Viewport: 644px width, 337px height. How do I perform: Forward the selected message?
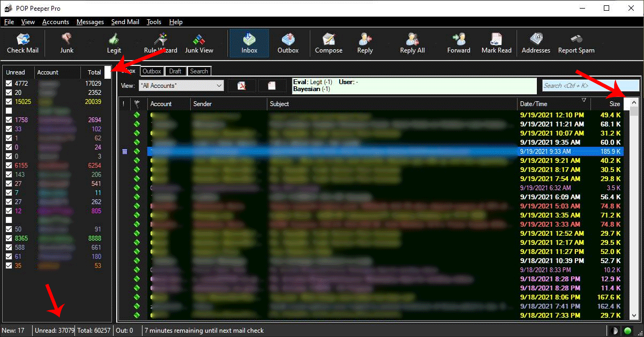[x=459, y=43]
